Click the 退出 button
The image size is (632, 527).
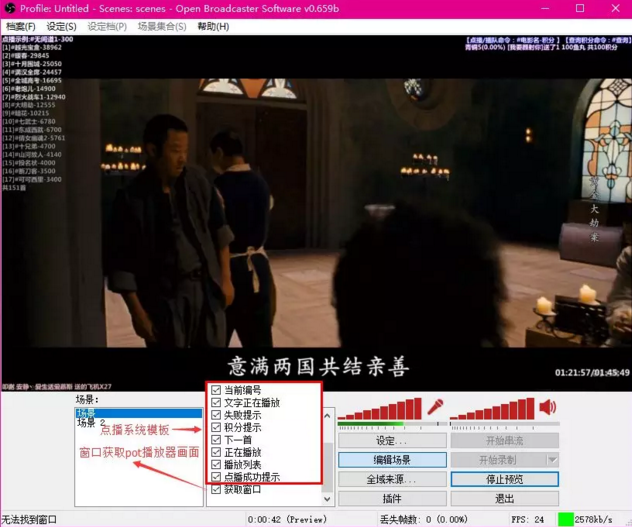(x=505, y=498)
